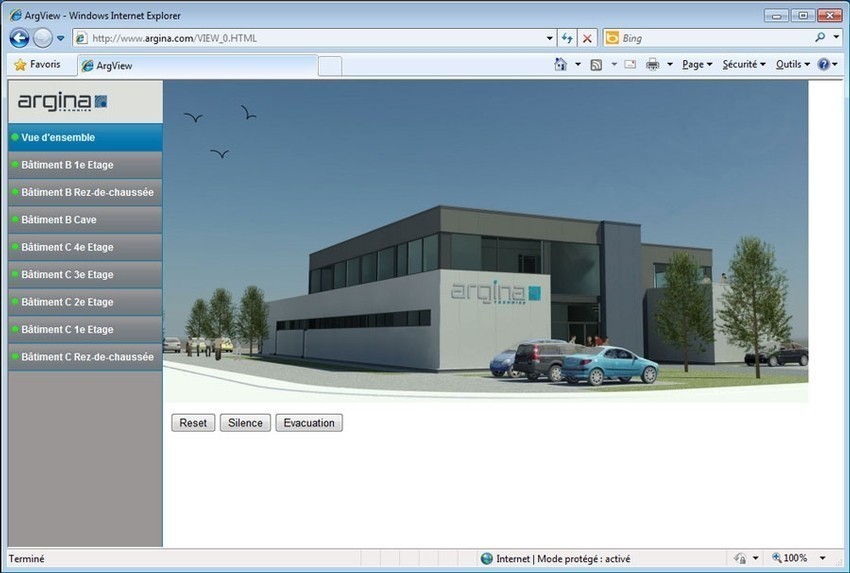Open Bâtiment B Cave view

[x=85, y=220]
